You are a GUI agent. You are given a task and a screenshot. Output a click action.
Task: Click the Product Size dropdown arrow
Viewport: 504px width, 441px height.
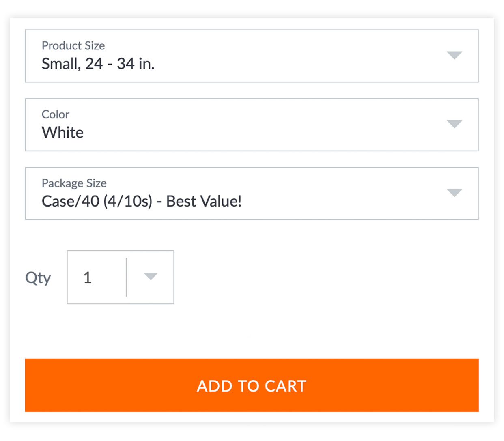pyautogui.click(x=454, y=55)
